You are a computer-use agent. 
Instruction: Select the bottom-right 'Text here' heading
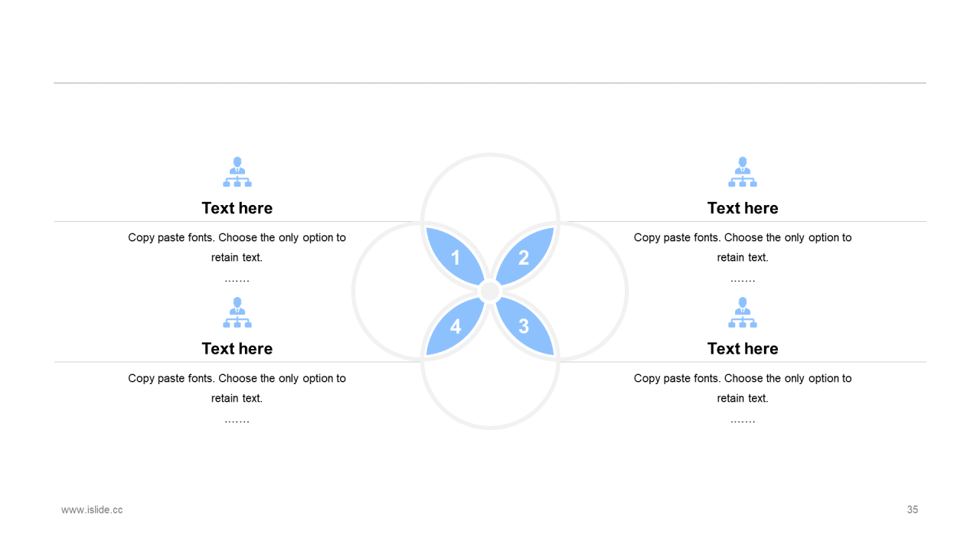(743, 348)
